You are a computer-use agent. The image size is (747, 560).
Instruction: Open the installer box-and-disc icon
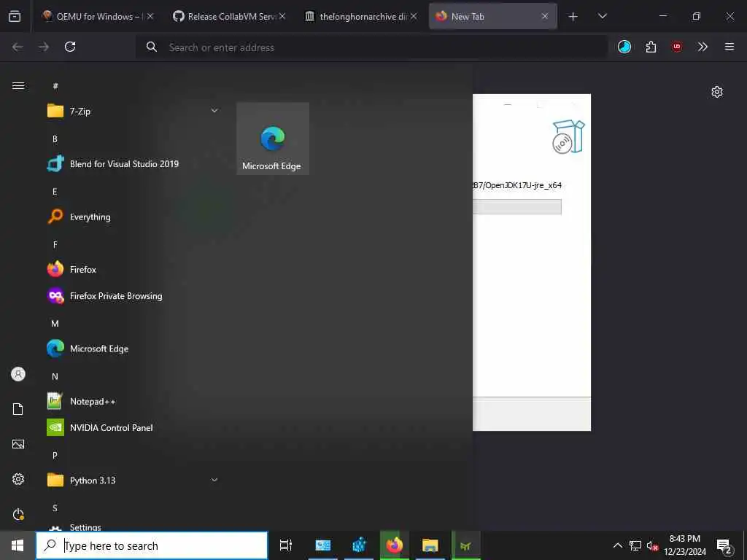tap(568, 136)
